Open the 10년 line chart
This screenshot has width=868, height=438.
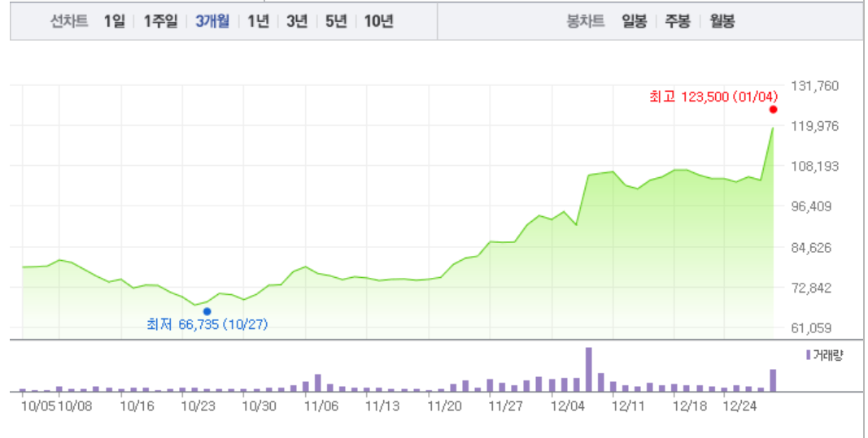click(x=378, y=22)
